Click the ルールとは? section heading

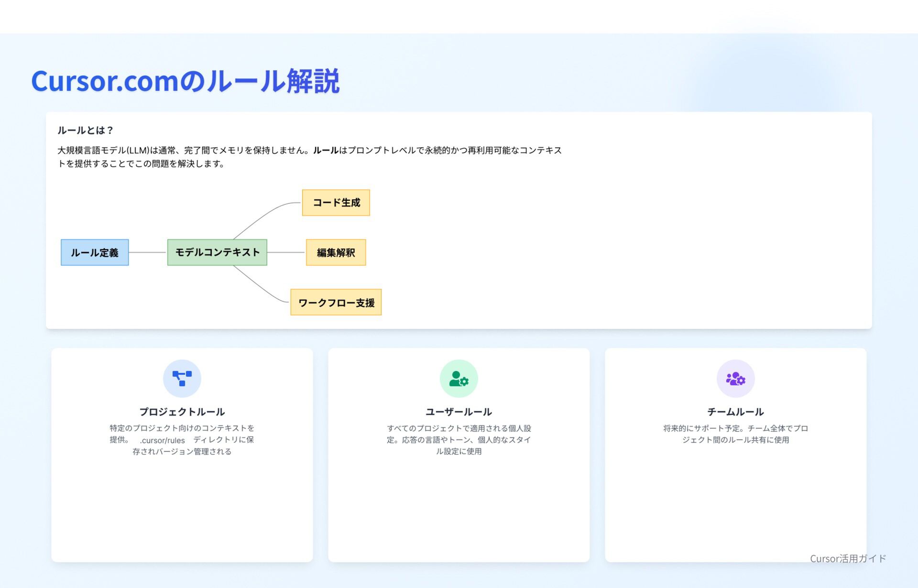coord(85,130)
